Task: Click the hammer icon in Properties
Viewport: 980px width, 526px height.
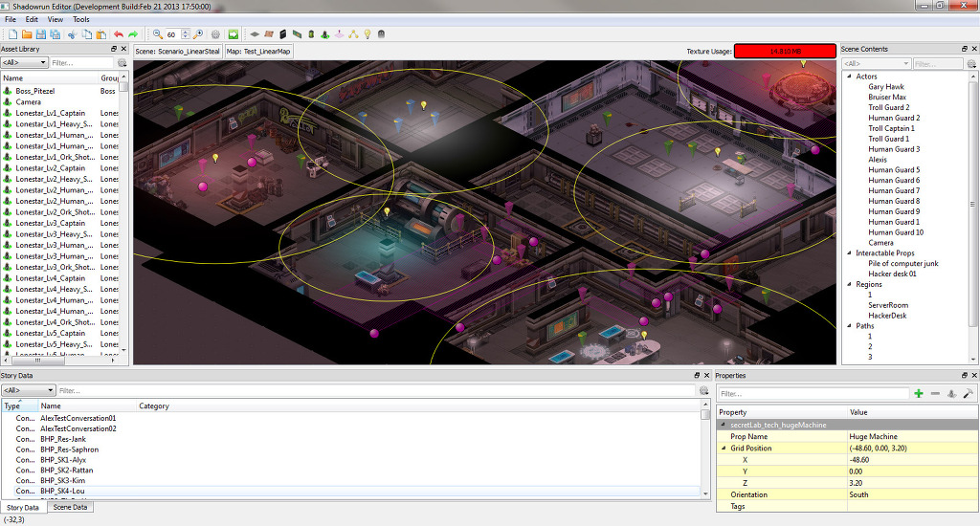Action: point(968,394)
